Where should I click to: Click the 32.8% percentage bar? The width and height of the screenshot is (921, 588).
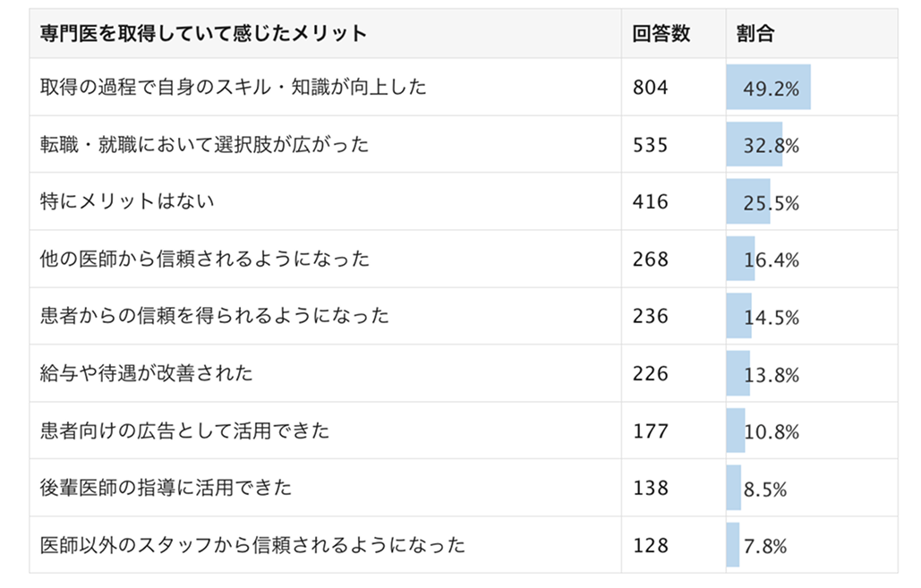coord(755,145)
